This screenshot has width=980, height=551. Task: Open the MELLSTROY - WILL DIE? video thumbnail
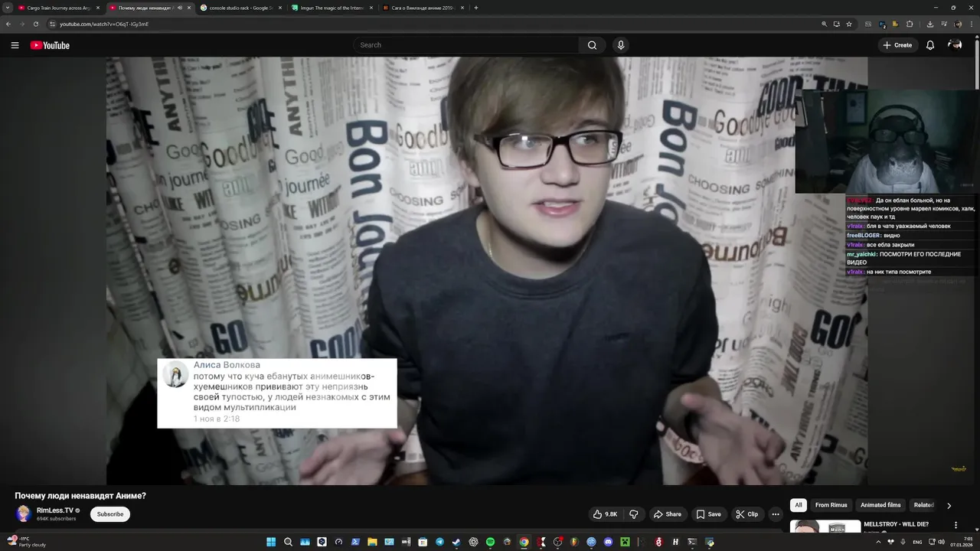click(x=825, y=527)
